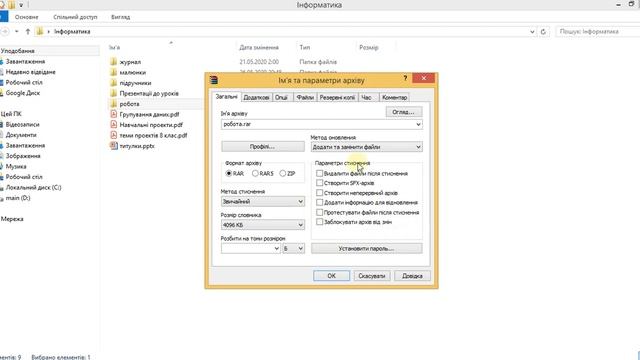640x360 pixels.
Task: Enable Створити SFX-архів option
Action: [x=320, y=183]
